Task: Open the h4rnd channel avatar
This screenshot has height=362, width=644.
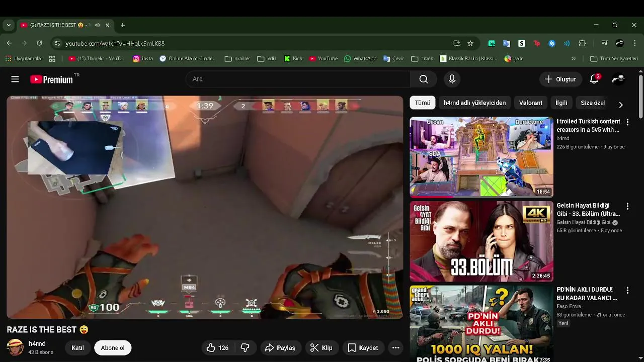Action: 15,347
